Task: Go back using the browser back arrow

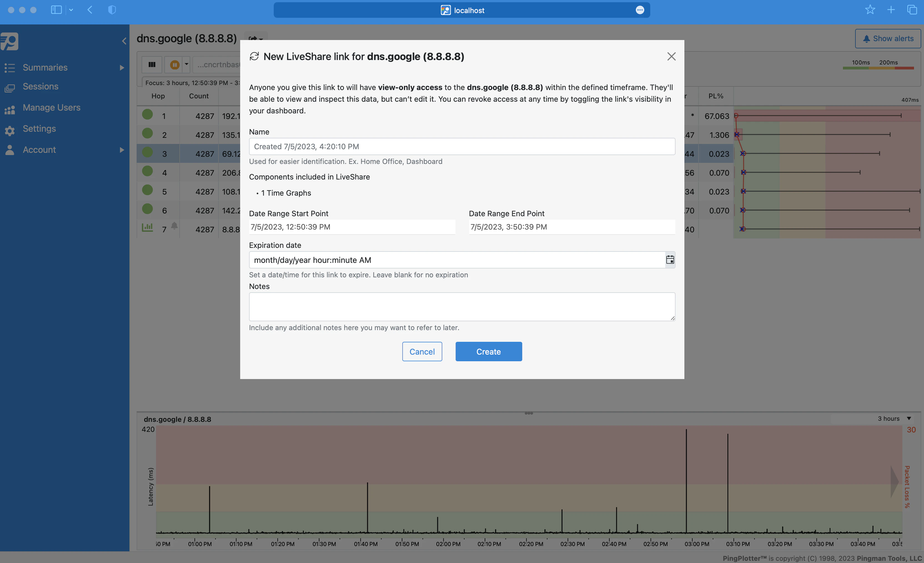Action: (90, 10)
